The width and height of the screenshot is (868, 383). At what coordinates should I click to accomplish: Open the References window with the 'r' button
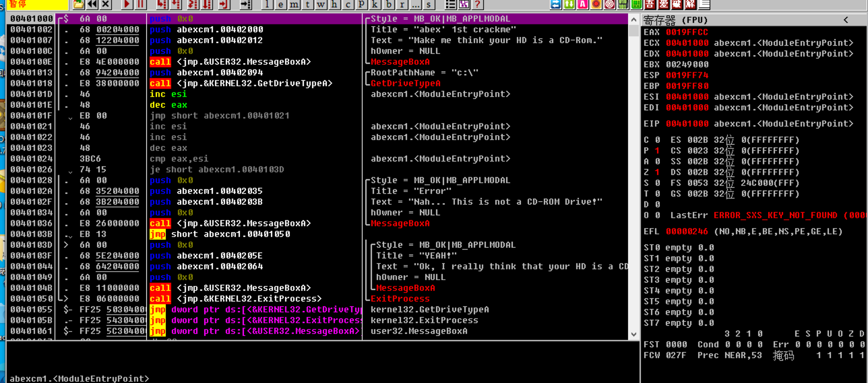coord(402,4)
